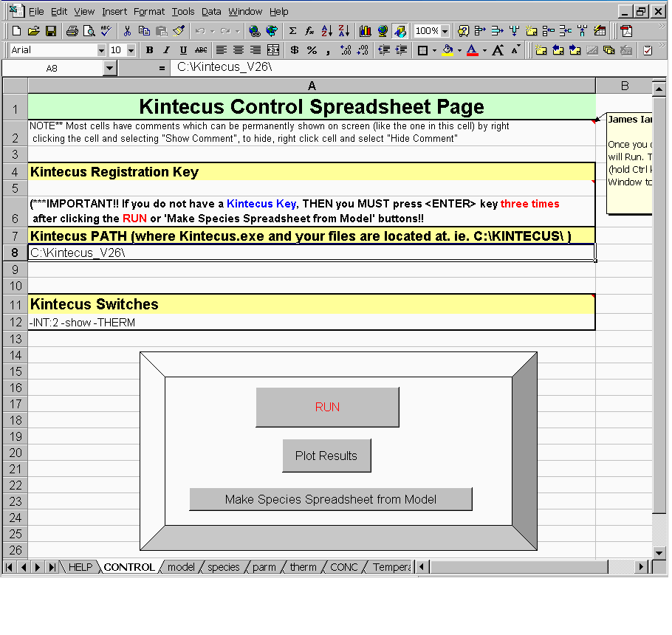Toggle the Drawing toolbar button

[400, 31]
